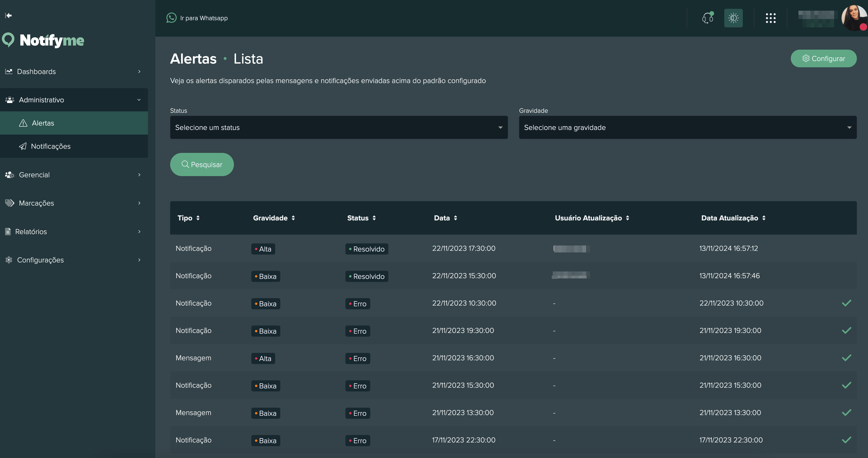Check the resolve mark on the Mensagem Alta row
This screenshot has width=868, height=458.
click(x=847, y=358)
